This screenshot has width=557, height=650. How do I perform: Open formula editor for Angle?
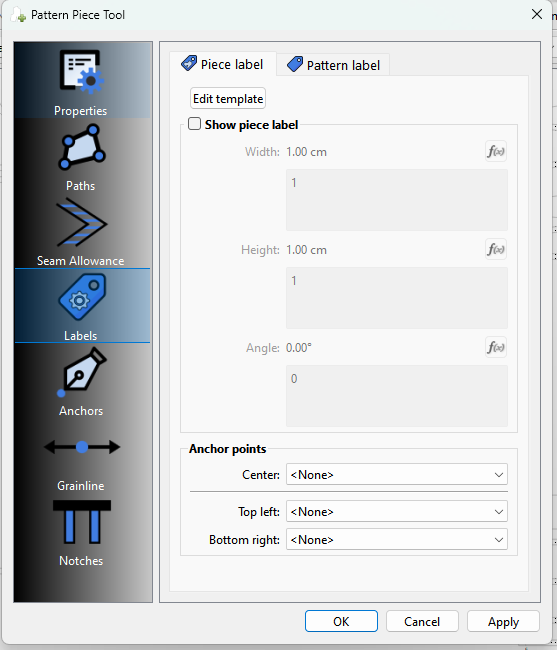click(x=496, y=347)
